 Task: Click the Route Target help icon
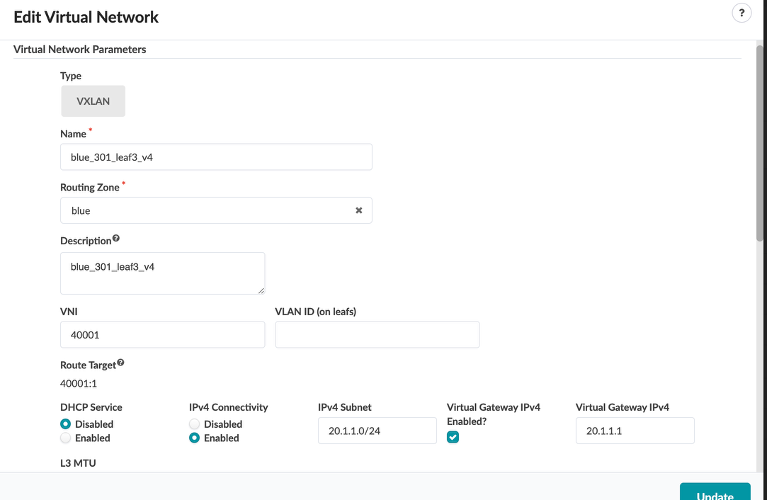point(121,364)
